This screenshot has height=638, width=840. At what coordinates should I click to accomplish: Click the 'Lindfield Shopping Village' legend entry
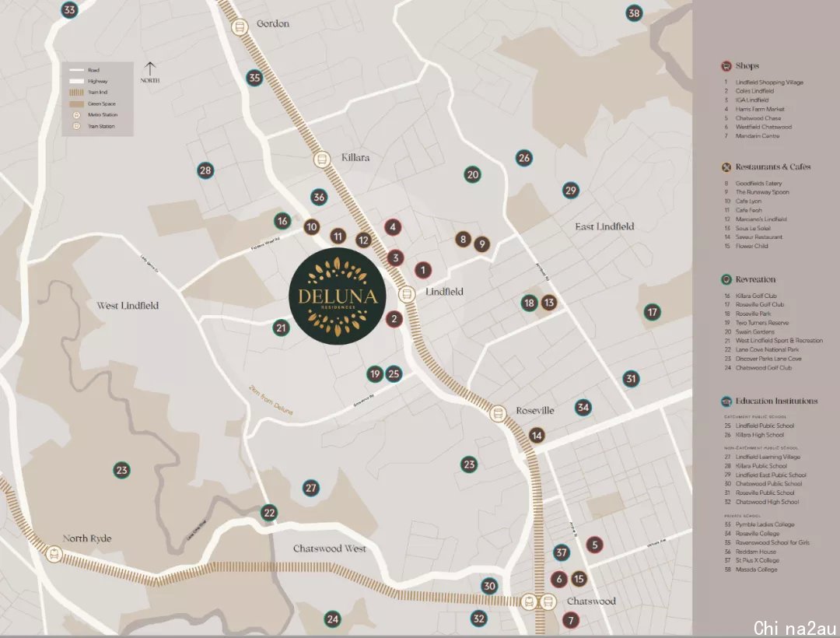pos(769,82)
